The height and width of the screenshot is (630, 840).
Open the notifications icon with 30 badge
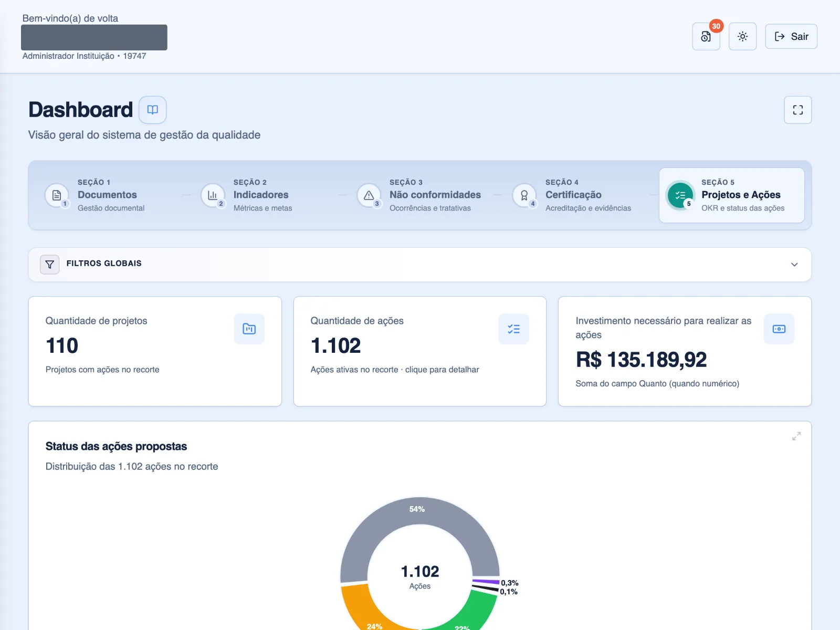point(706,36)
